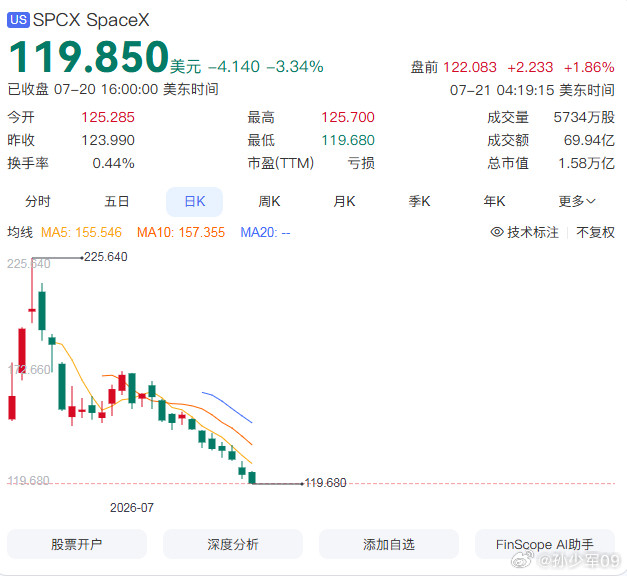Click the MA20: -- indicator label
The height and width of the screenshot is (576, 627).
tap(265, 232)
